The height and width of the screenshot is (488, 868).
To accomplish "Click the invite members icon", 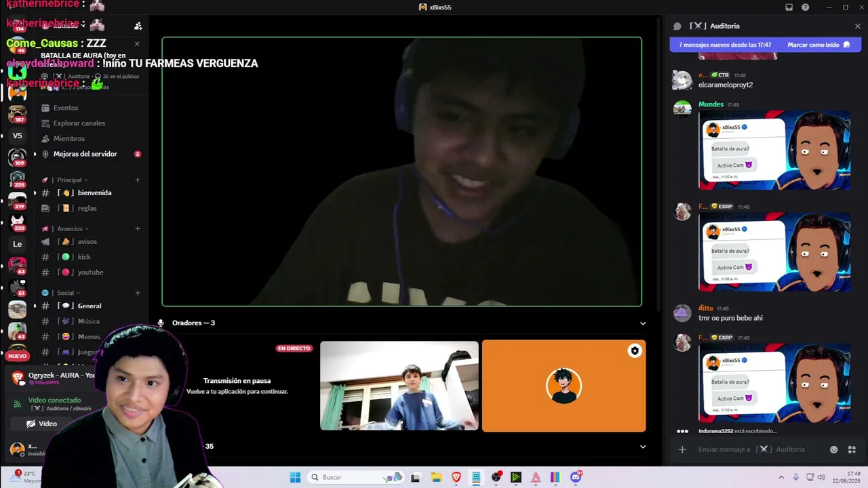I will tap(138, 26).
